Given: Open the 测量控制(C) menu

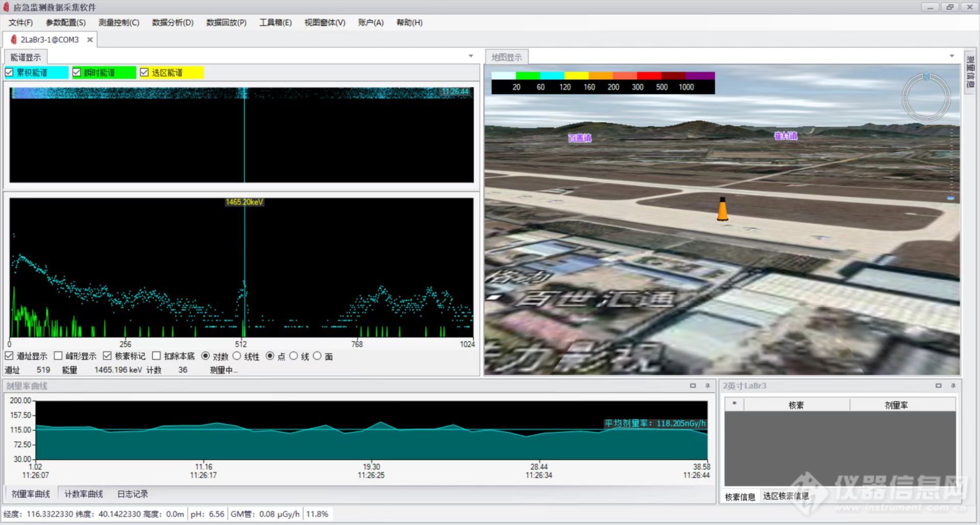Looking at the screenshot, I should pos(118,22).
